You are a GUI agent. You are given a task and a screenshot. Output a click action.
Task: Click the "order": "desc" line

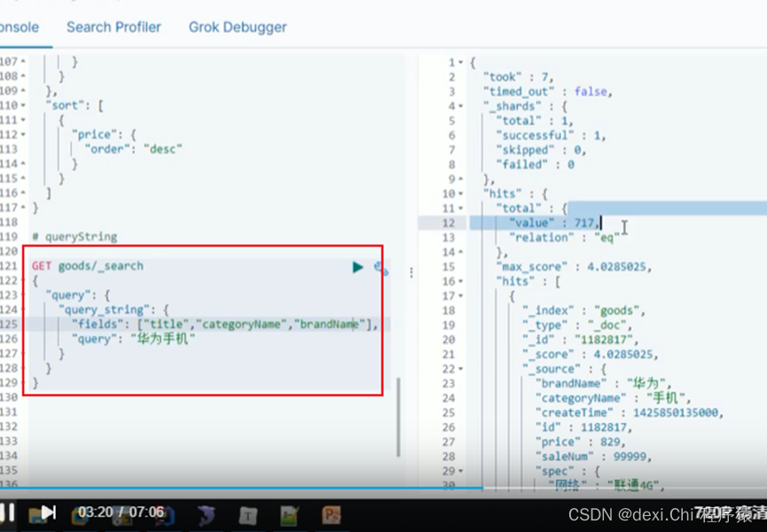pyautogui.click(x=133, y=149)
